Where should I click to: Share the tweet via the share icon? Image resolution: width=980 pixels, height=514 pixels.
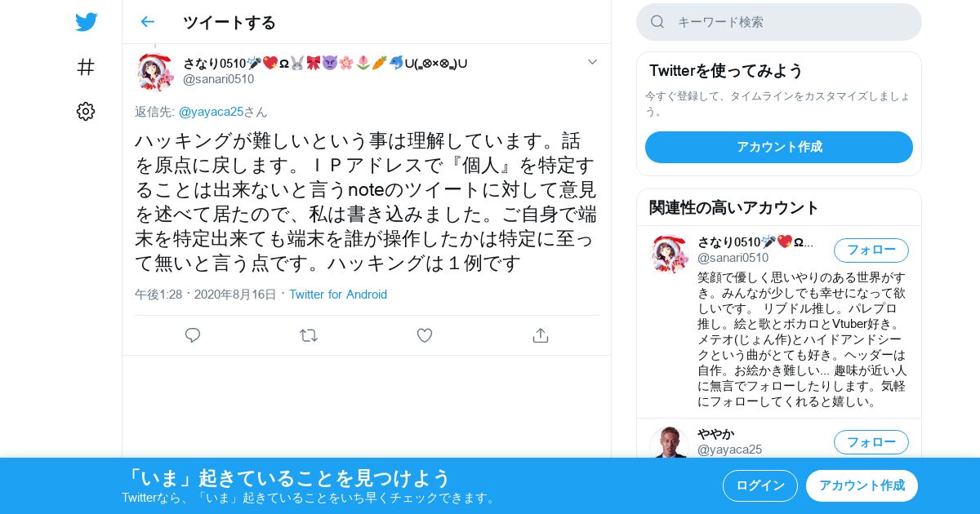tap(541, 335)
